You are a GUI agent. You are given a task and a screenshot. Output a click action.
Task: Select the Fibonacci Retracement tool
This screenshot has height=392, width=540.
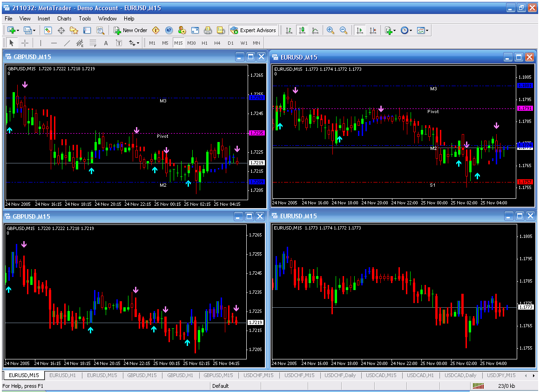tap(93, 43)
